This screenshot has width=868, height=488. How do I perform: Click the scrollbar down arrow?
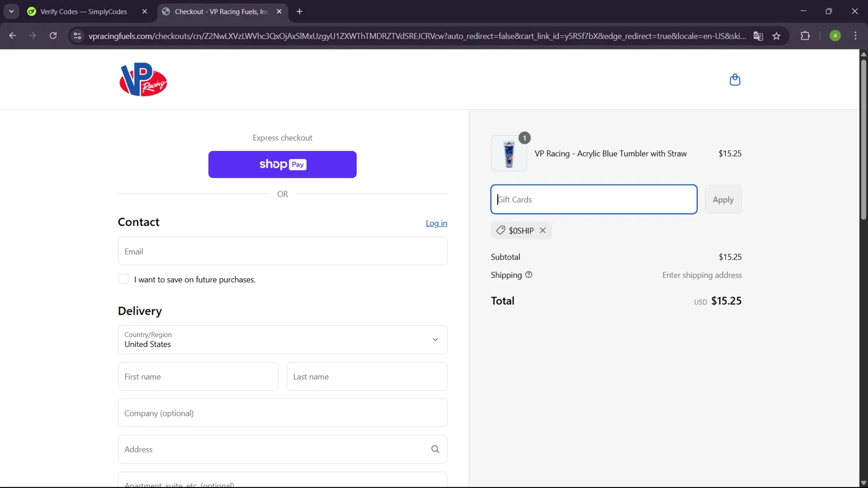tap(863, 483)
